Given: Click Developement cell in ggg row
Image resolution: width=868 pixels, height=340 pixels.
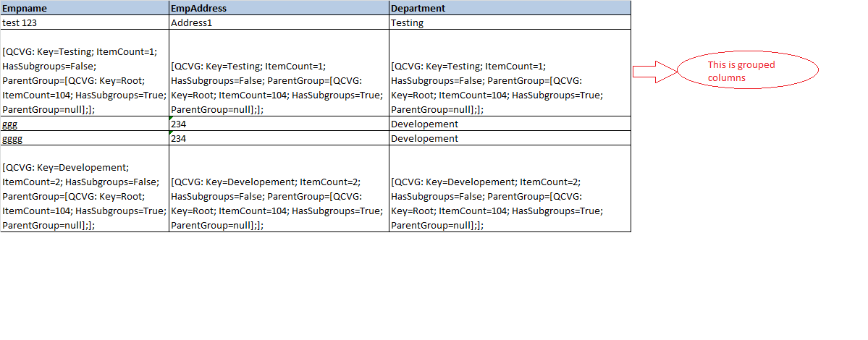Looking at the screenshot, I should point(510,123).
